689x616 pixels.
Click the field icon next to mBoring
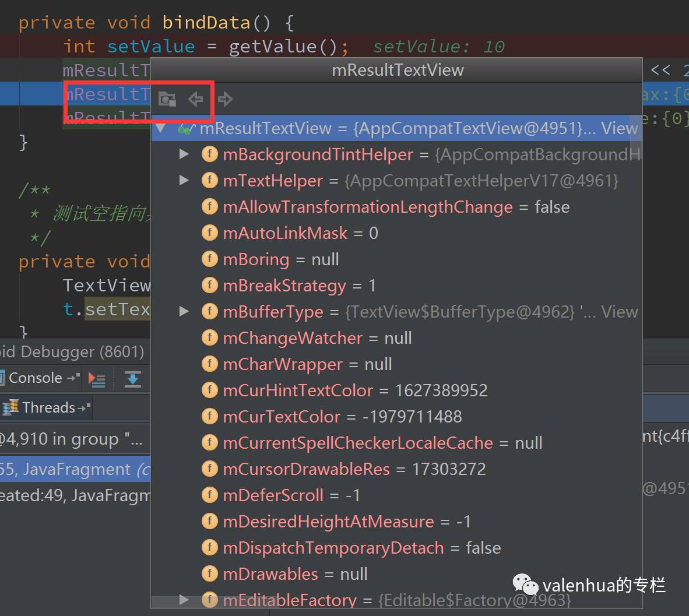click(x=209, y=259)
